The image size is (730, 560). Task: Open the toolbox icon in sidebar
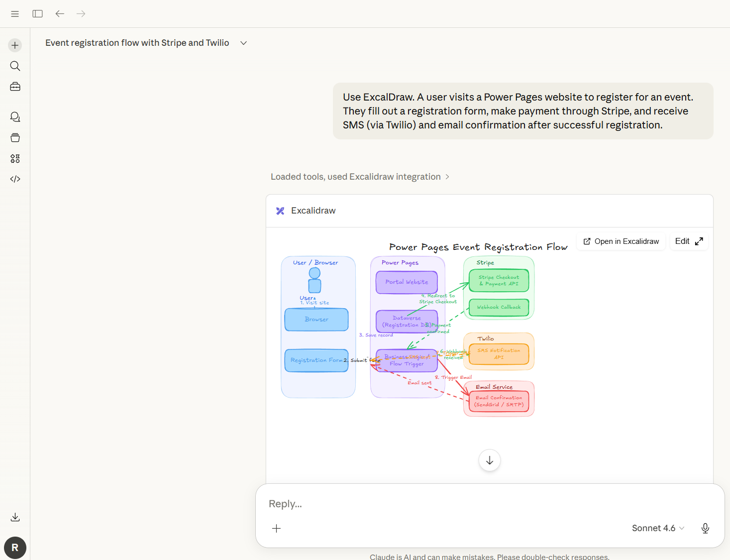click(15, 87)
